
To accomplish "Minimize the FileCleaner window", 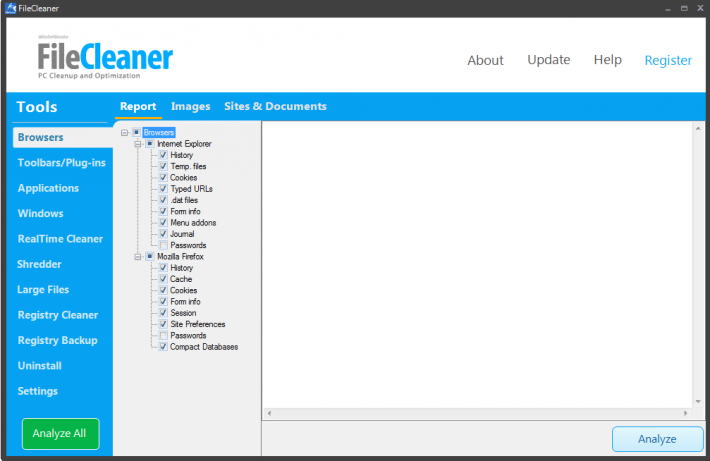I will (668, 9).
